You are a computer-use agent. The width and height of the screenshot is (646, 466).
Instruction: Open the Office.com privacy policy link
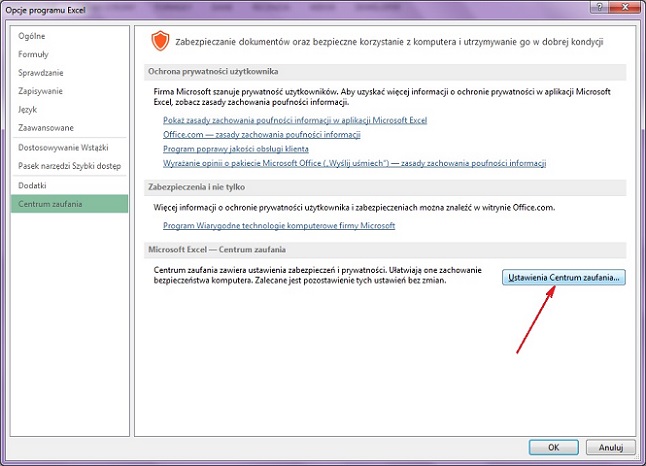262,135
